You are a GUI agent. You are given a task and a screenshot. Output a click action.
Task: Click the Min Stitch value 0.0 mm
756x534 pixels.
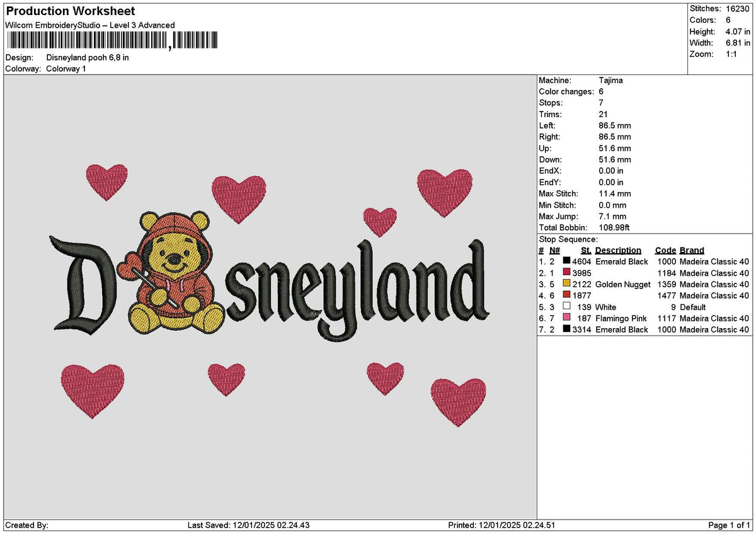click(613, 205)
